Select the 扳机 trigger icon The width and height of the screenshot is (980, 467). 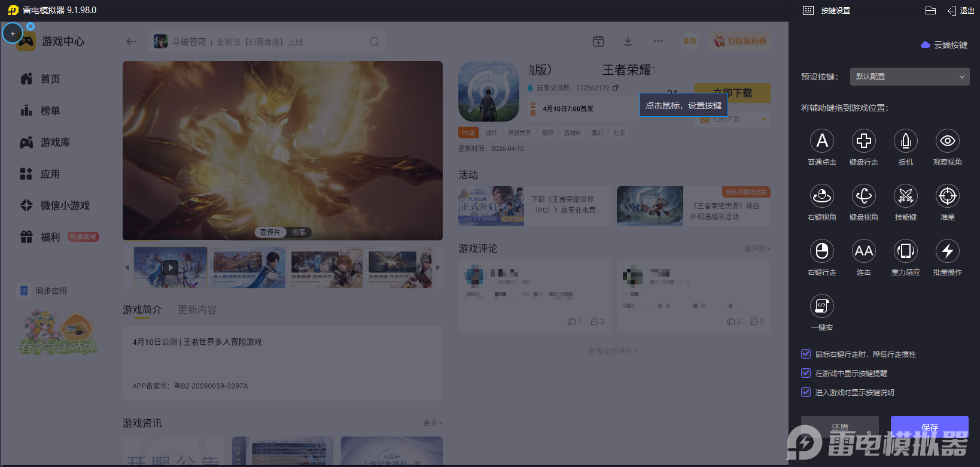(906, 141)
